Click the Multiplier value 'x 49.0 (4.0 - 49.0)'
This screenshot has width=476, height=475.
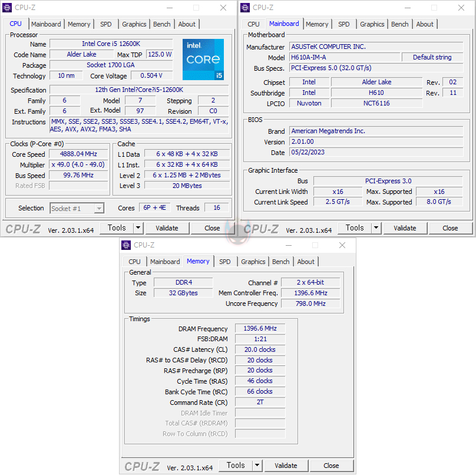coord(78,164)
